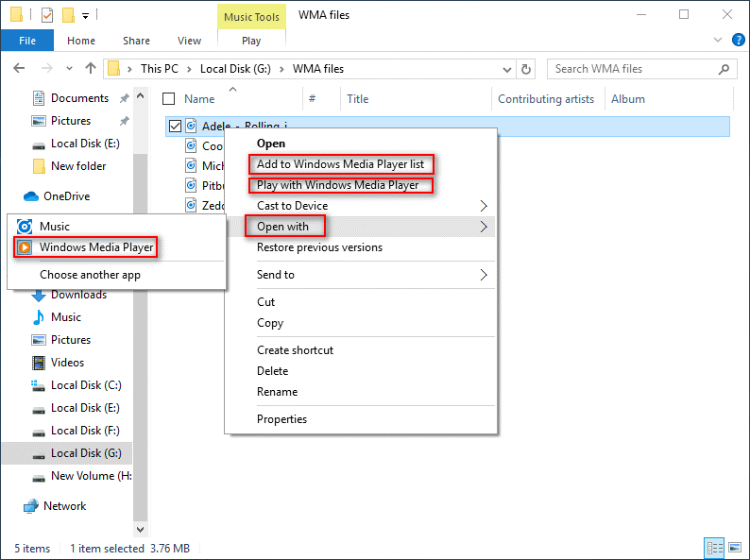Screen dimensions: 750x560
Task: Refresh the WMA files folder view
Action: coord(526,69)
